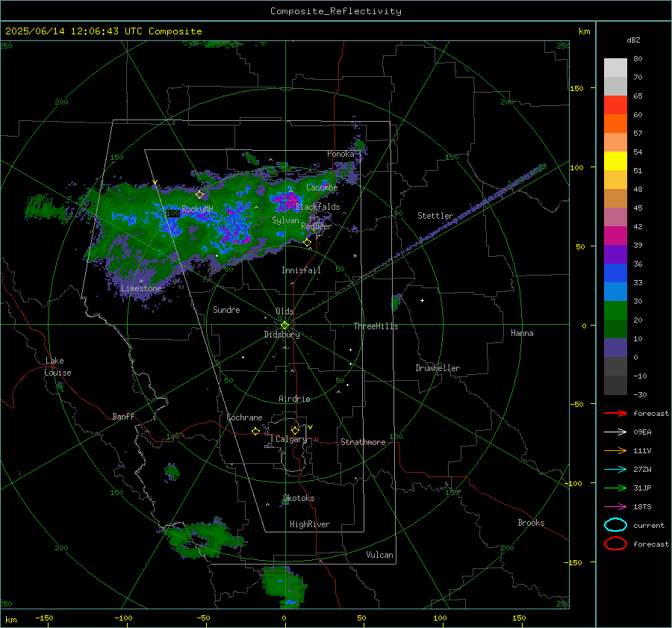Screen dimensions: 672x628
Task: Click the HighRiver label
Action: pyautogui.click(x=310, y=525)
